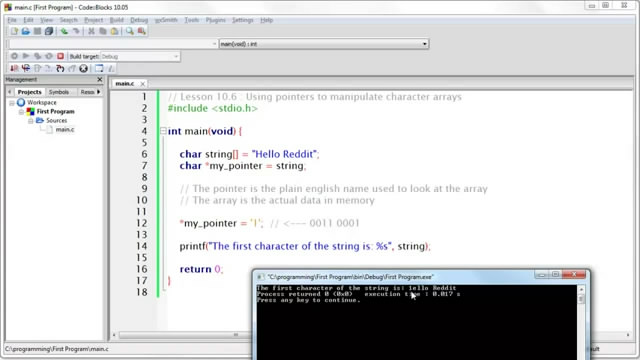Click the Paste toolbar icon

pyautogui.click(x=115, y=31)
